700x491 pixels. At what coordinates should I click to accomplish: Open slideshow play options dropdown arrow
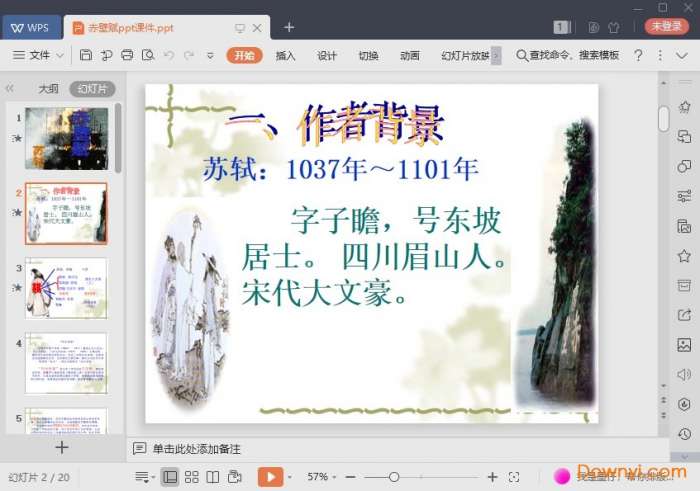coord(290,477)
